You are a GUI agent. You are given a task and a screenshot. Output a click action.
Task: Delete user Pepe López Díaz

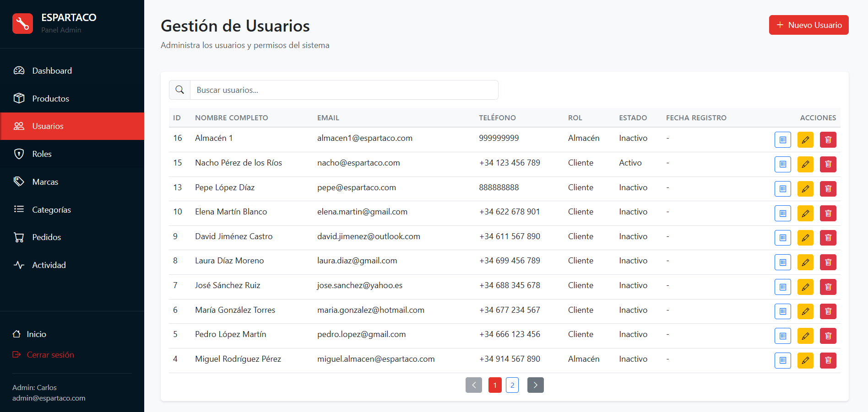click(x=828, y=189)
